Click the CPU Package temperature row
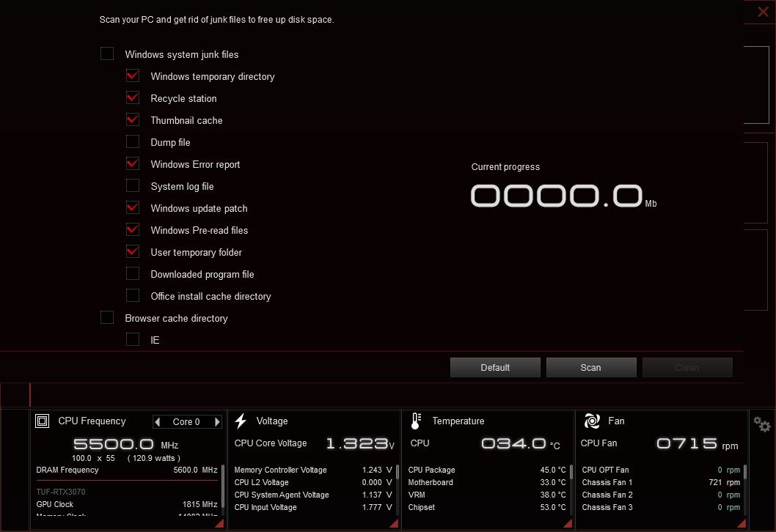This screenshot has height=532, width=776. 487,470
